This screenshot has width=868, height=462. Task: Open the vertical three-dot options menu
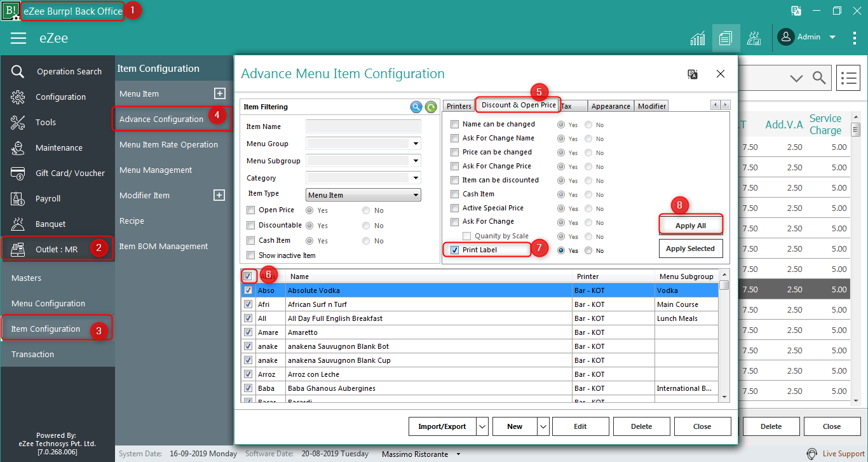click(x=855, y=37)
